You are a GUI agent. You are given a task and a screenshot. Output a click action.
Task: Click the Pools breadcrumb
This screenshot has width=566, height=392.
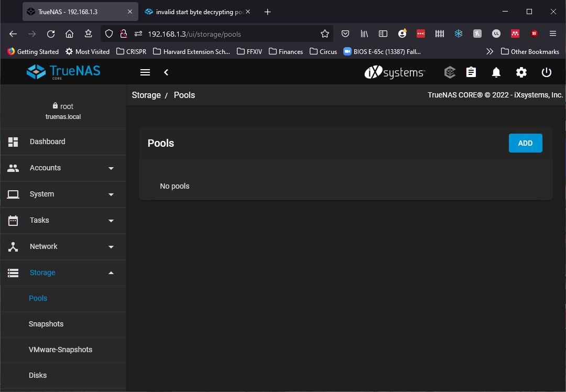(x=184, y=95)
